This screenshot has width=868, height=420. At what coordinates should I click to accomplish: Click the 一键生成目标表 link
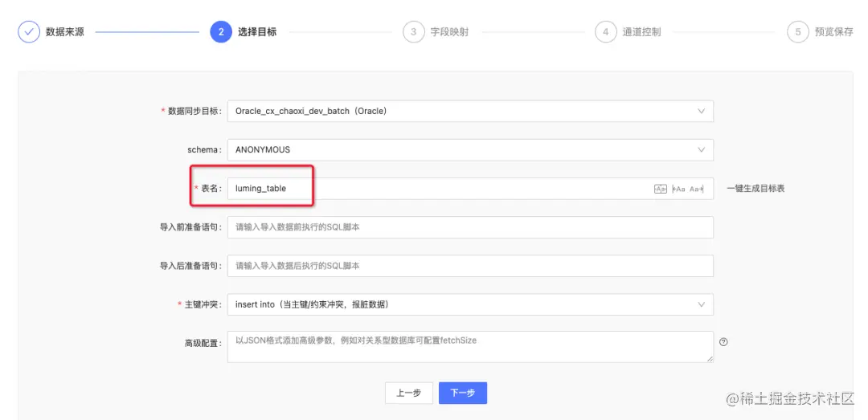[x=755, y=189]
